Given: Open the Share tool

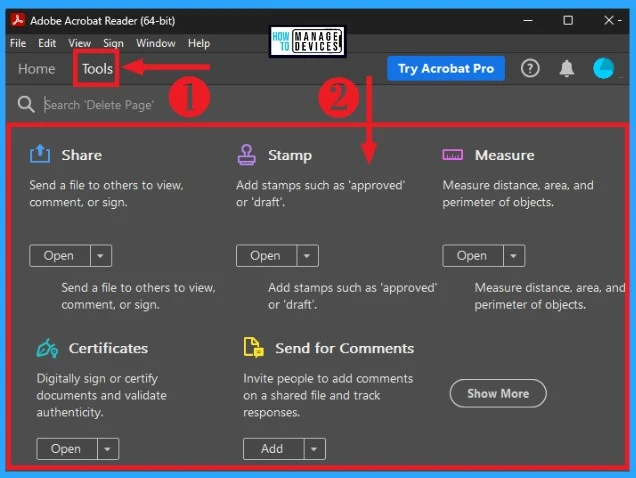Looking at the screenshot, I should pos(59,256).
